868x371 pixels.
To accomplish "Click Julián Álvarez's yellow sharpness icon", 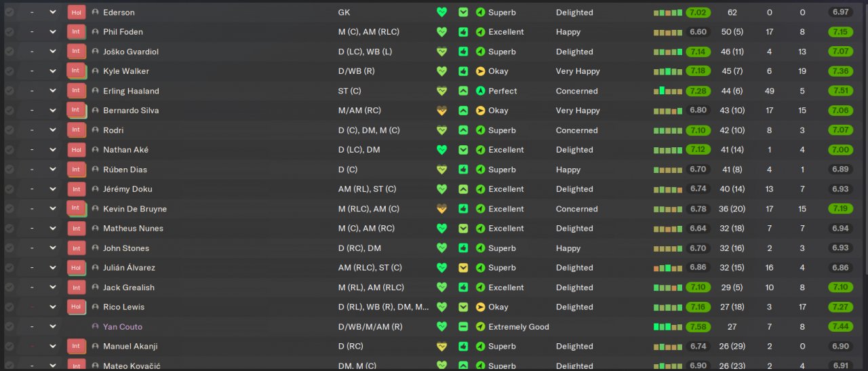I will [463, 268].
